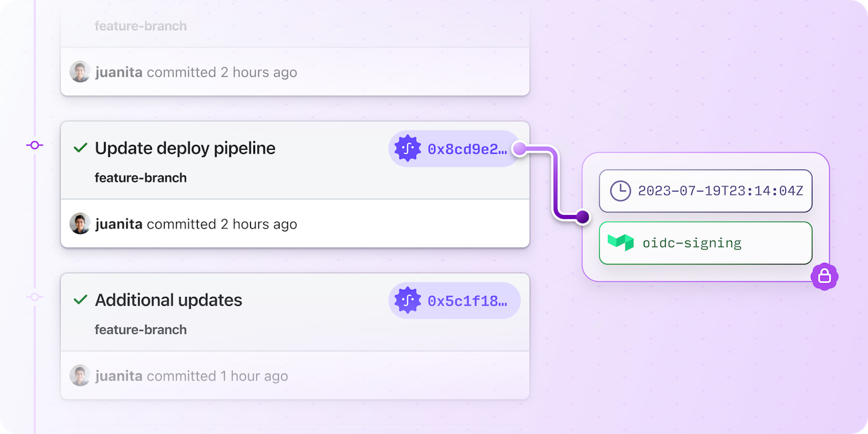868x434 pixels.
Task: Click juanita's avatar on Additional updates commit
Action: pos(80,375)
